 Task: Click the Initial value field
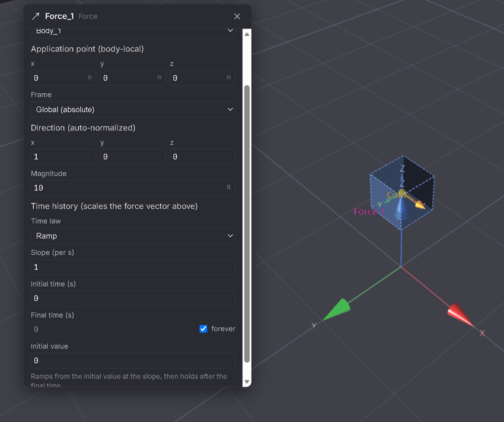click(133, 360)
